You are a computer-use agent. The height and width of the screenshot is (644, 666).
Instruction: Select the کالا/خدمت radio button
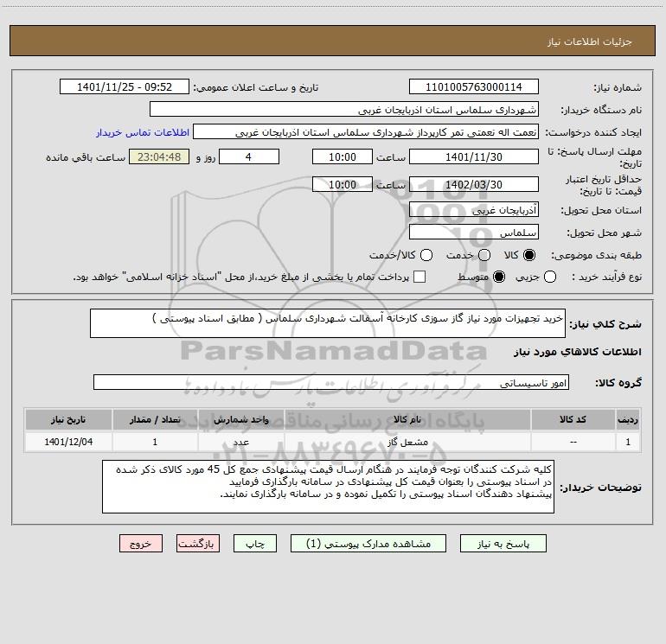click(426, 255)
